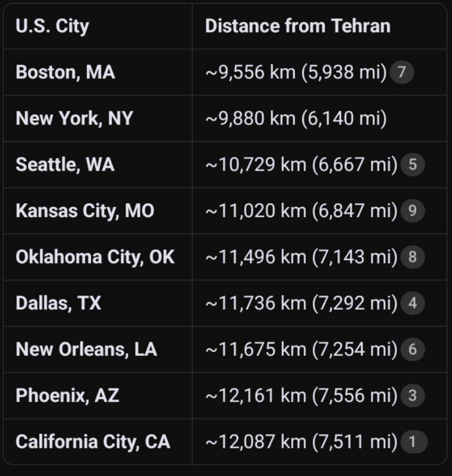Select the "Boston, MA" city cell
Image resolution: width=452 pixels, height=476 pixels.
[x=65, y=72]
